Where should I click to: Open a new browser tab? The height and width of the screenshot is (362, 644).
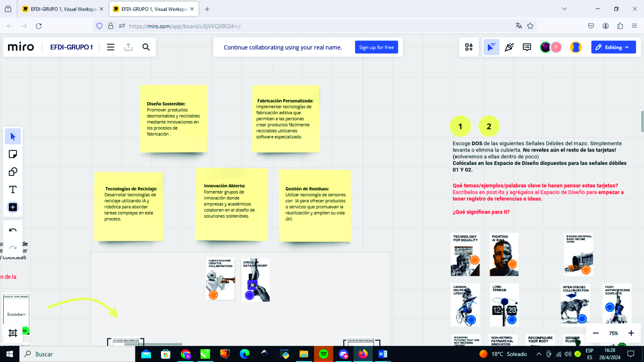(x=207, y=9)
